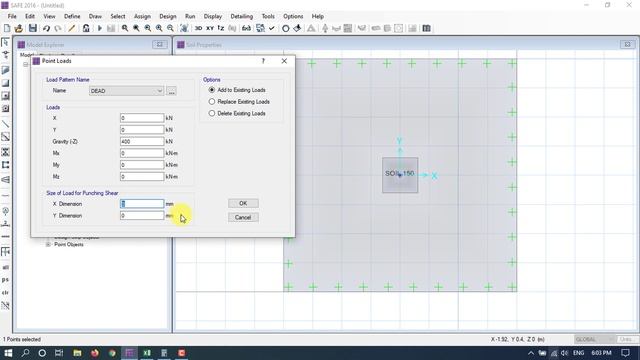Click the Mx moment input field
This screenshot has width=640, height=360.
(x=142, y=153)
